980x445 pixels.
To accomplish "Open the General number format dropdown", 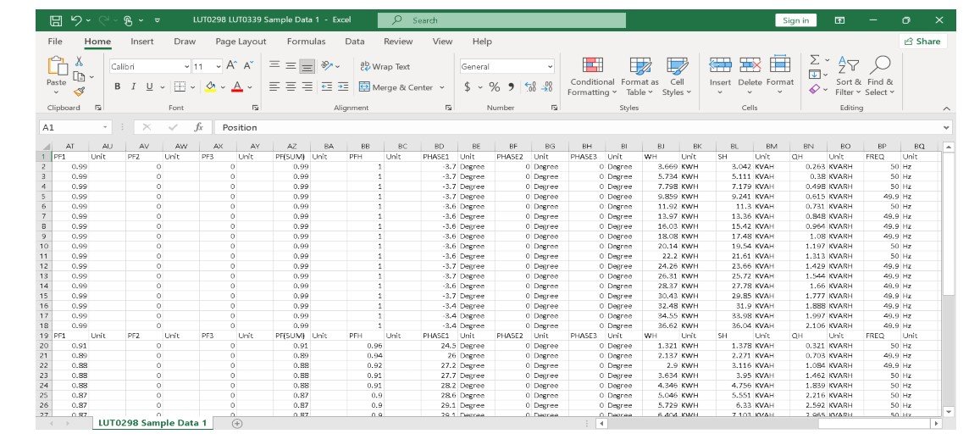I will [x=550, y=66].
